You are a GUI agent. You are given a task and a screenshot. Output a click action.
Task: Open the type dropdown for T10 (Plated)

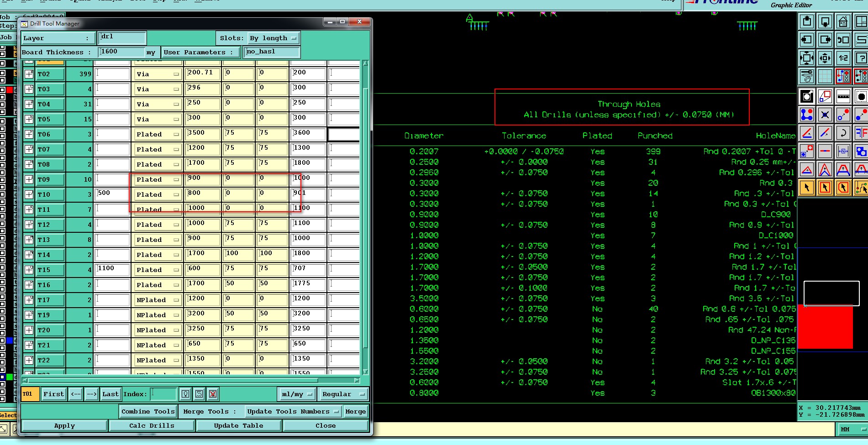pos(158,194)
